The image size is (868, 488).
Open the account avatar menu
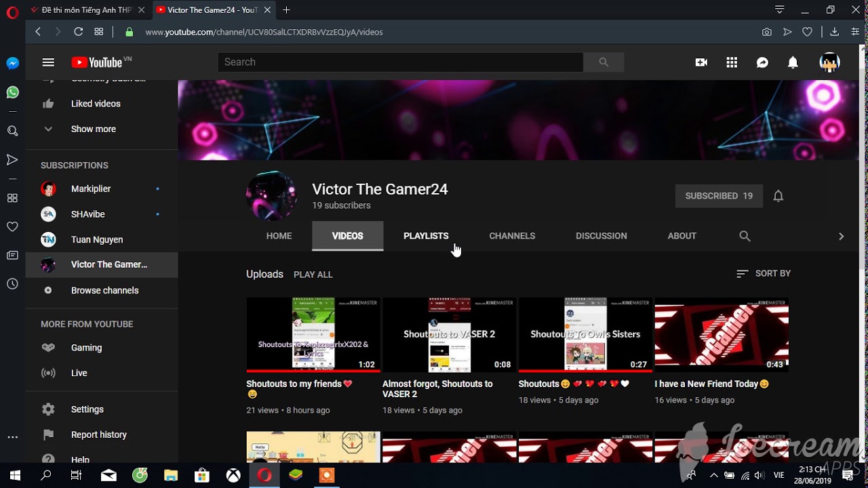[829, 62]
